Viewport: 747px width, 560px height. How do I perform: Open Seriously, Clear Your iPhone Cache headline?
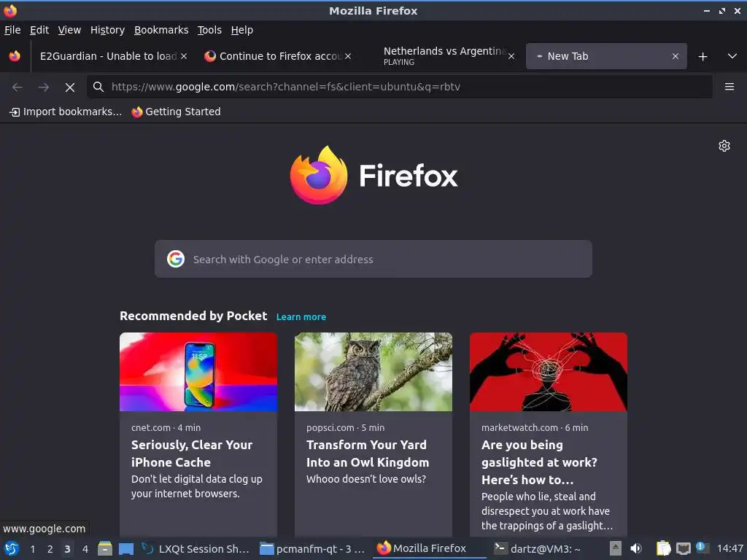192,454
